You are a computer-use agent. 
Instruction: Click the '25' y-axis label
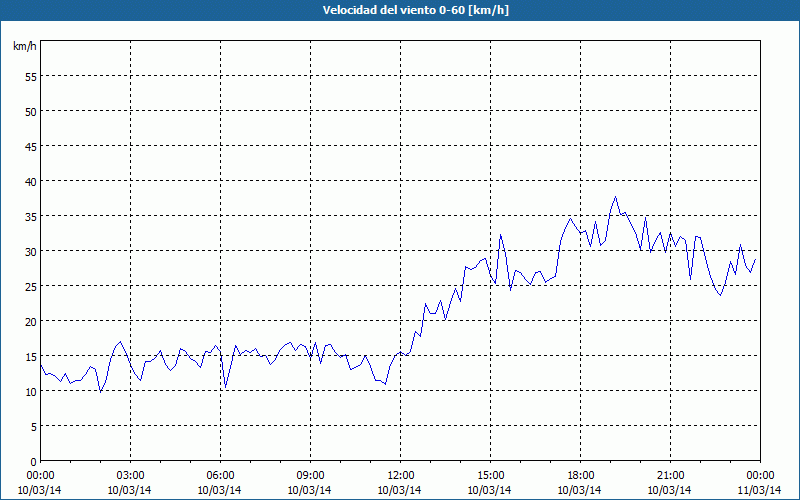pyautogui.click(x=31, y=286)
